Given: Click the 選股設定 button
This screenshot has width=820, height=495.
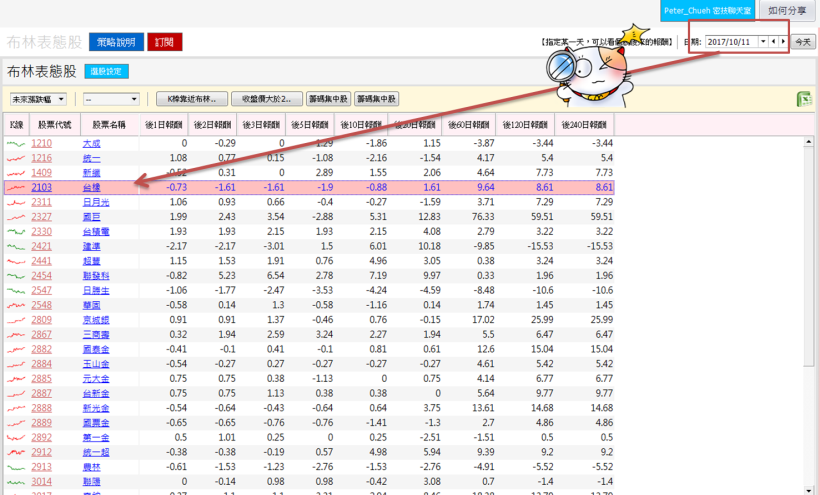Looking at the screenshot, I should click(106, 72).
